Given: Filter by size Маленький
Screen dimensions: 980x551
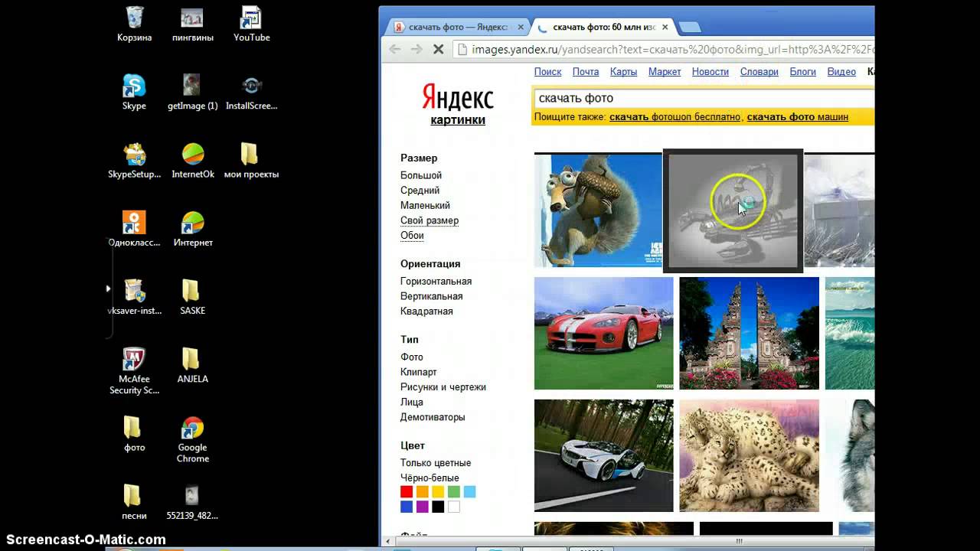Looking at the screenshot, I should [x=425, y=205].
